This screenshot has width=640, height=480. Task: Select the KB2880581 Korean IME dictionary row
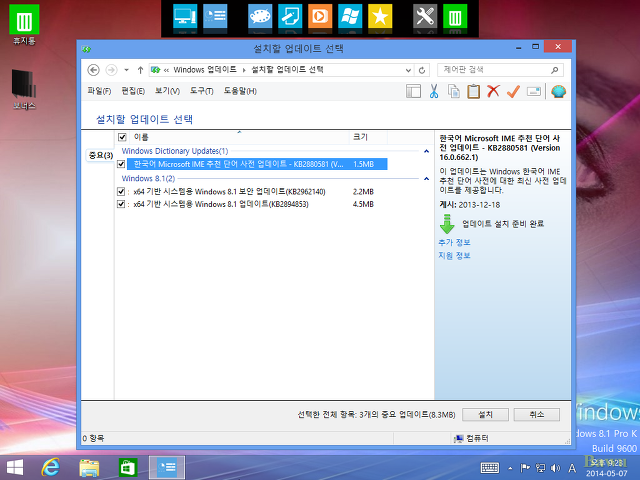click(257, 164)
